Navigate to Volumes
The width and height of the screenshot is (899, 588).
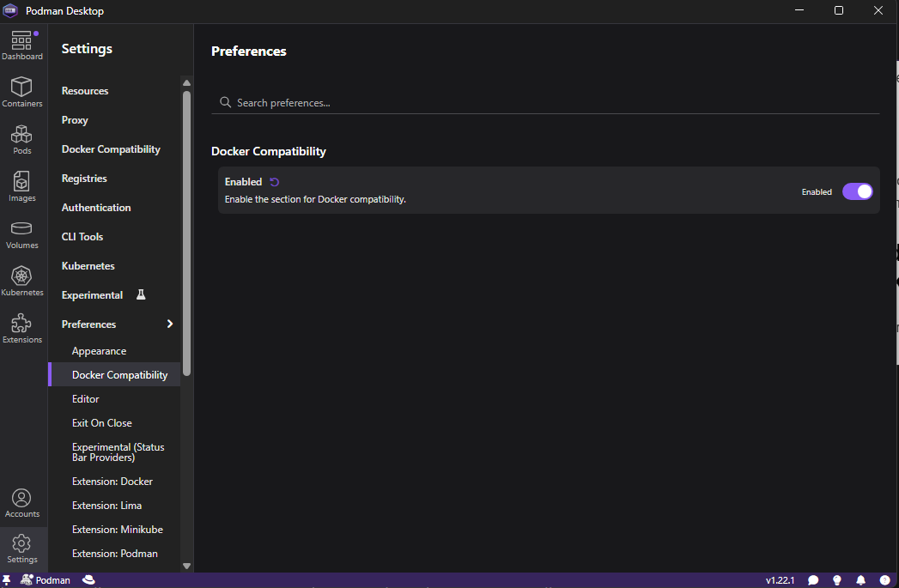click(x=21, y=234)
